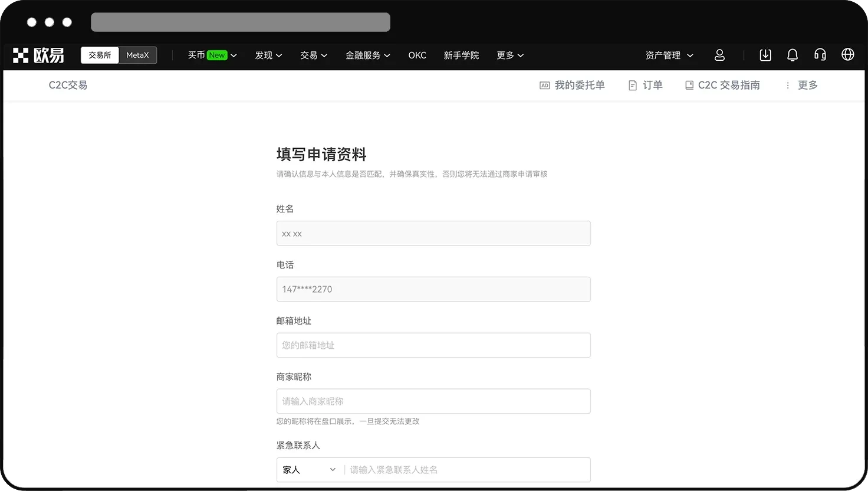
Task: Switch to the 交易所 toggle
Action: point(100,55)
